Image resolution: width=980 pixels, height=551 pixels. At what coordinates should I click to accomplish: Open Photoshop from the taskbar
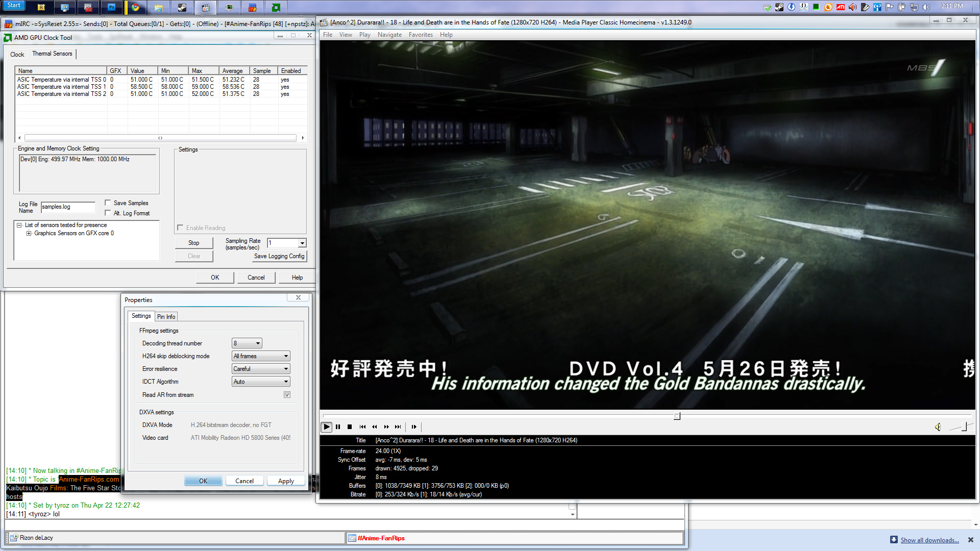coord(112,7)
